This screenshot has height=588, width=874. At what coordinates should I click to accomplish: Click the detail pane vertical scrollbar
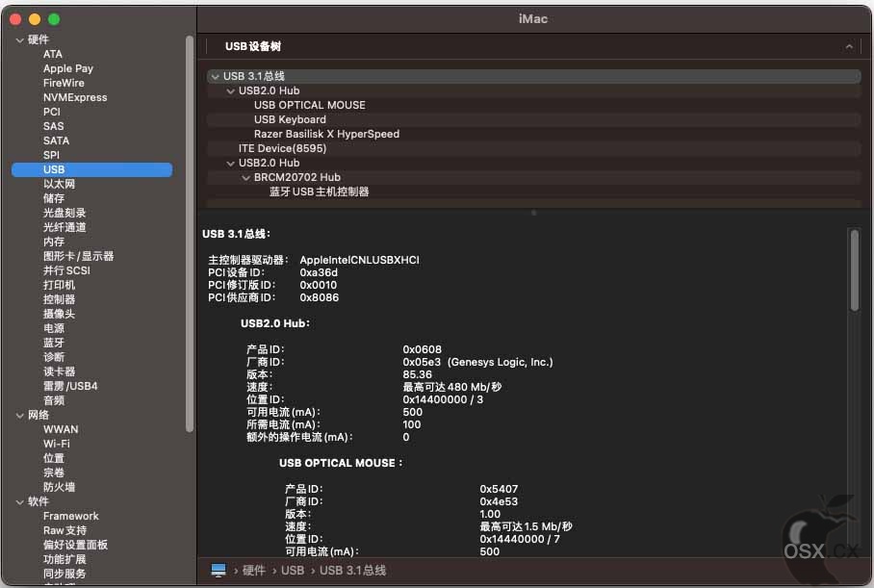pos(855,270)
